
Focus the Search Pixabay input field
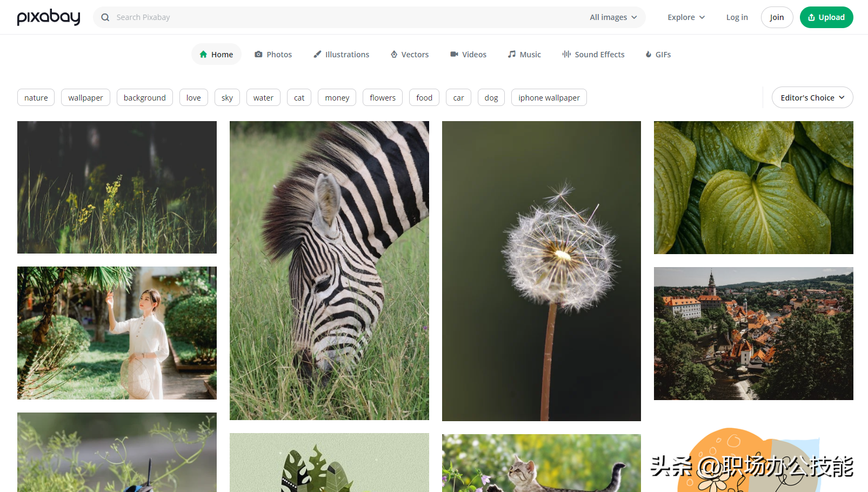[346, 17]
